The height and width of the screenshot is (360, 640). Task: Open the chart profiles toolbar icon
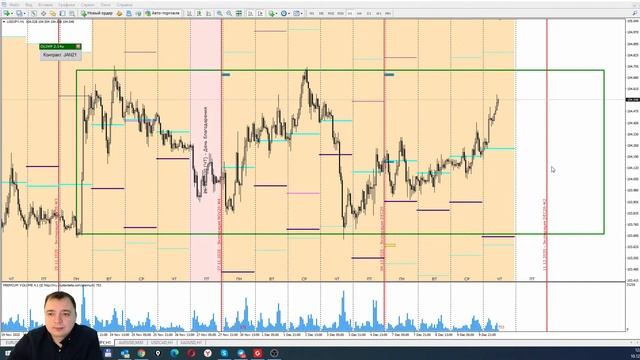19,13
